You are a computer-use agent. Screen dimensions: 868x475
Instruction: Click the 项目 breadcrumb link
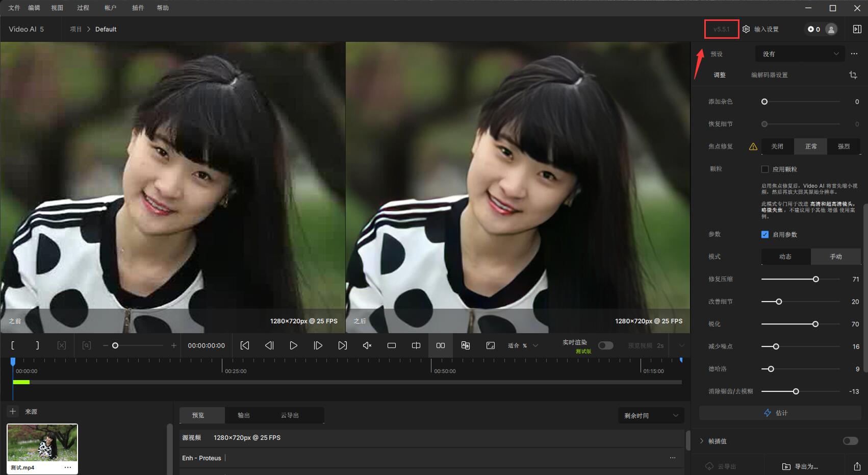76,29
